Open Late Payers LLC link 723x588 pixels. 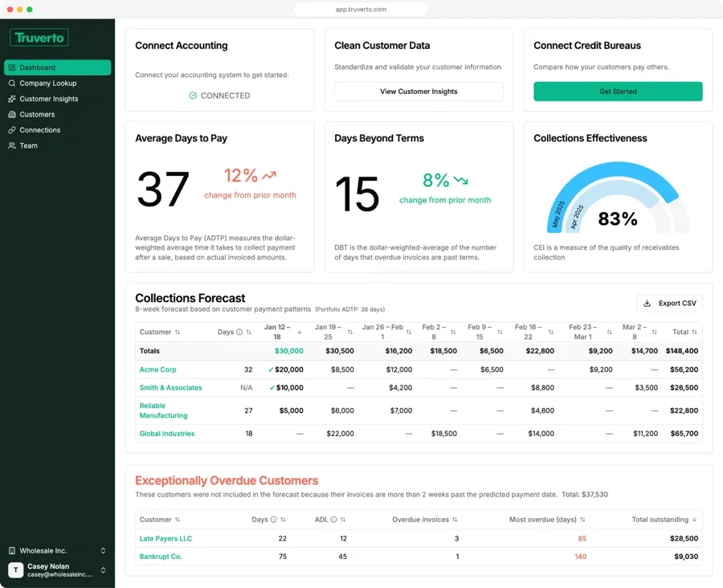(x=165, y=539)
